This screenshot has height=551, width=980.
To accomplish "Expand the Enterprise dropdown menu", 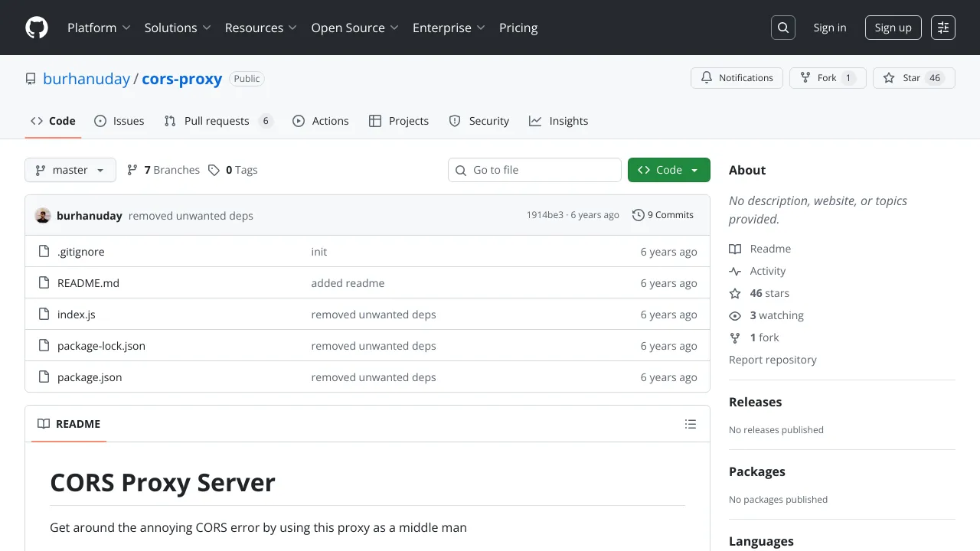I will pos(449,28).
